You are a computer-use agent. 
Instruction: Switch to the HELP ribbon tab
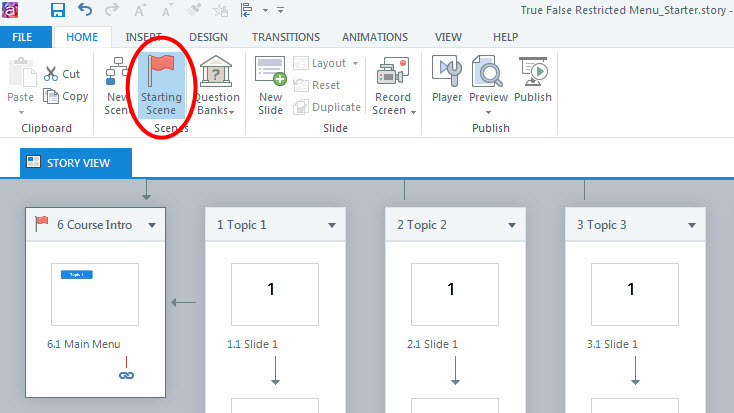[506, 37]
